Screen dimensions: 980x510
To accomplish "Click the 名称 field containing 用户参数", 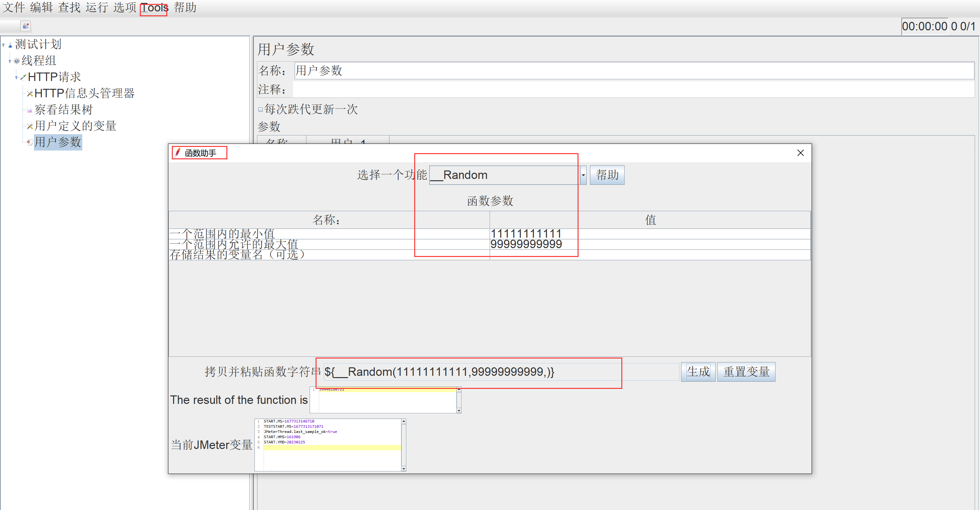I will click(633, 71).
